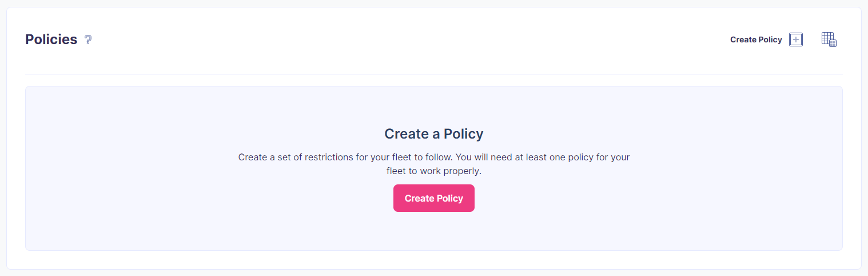Screen dimensions: 868x276
Task: Select the table layout icon in the header
Action: pos(829,40)
